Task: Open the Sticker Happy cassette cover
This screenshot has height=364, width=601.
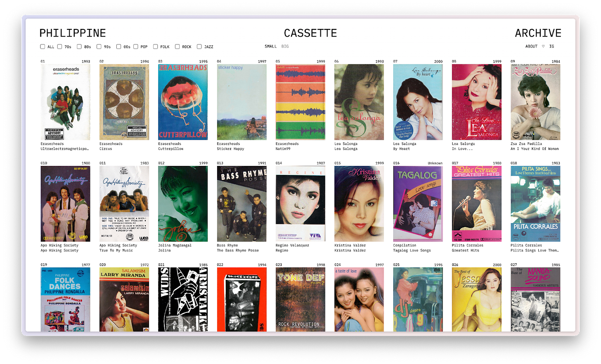Action: point(241,102)
